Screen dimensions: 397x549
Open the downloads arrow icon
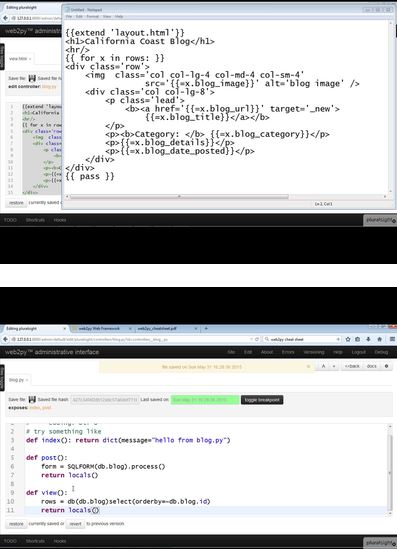368,339
